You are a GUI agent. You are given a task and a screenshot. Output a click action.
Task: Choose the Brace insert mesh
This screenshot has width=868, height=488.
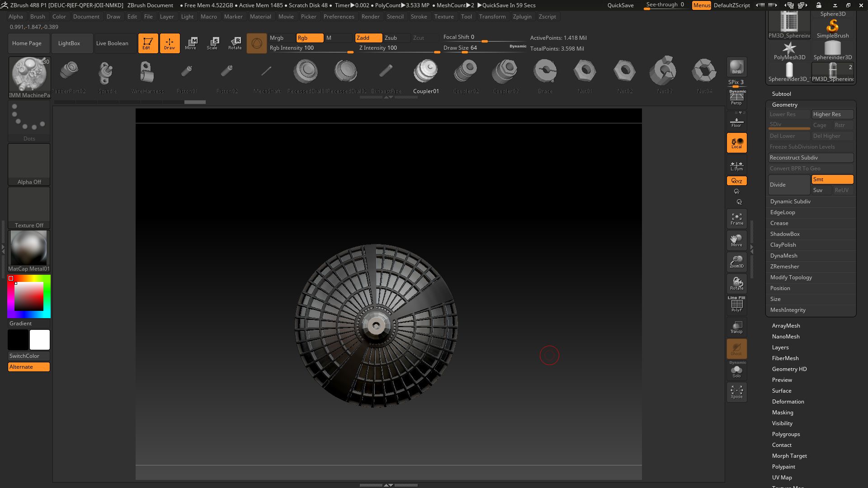(x=545, y=75)
